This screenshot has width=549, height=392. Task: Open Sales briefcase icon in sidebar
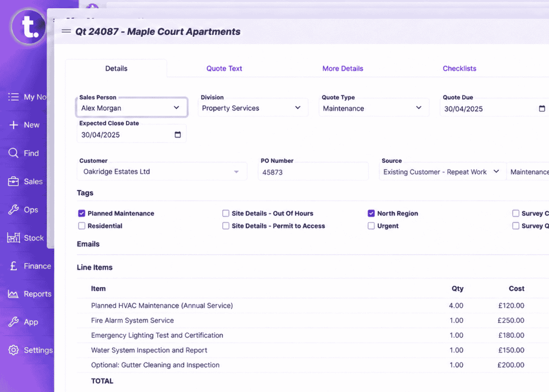(13, 181)
